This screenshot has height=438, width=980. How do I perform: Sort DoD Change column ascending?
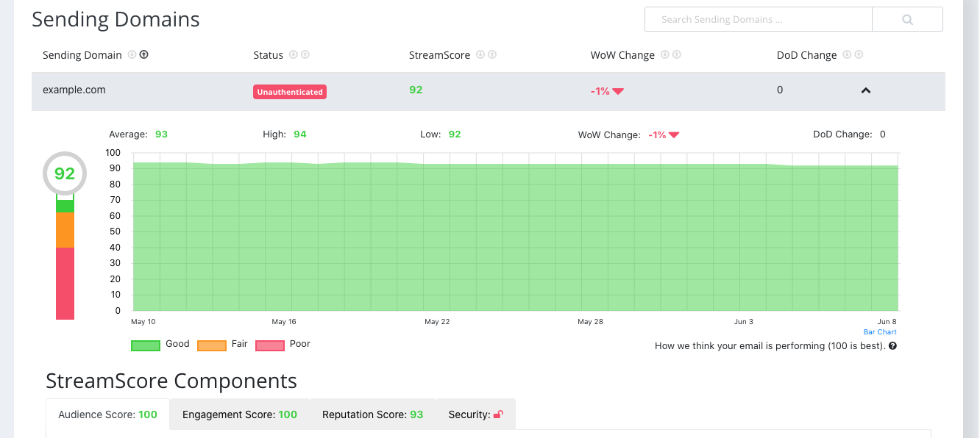pos(859,54)
